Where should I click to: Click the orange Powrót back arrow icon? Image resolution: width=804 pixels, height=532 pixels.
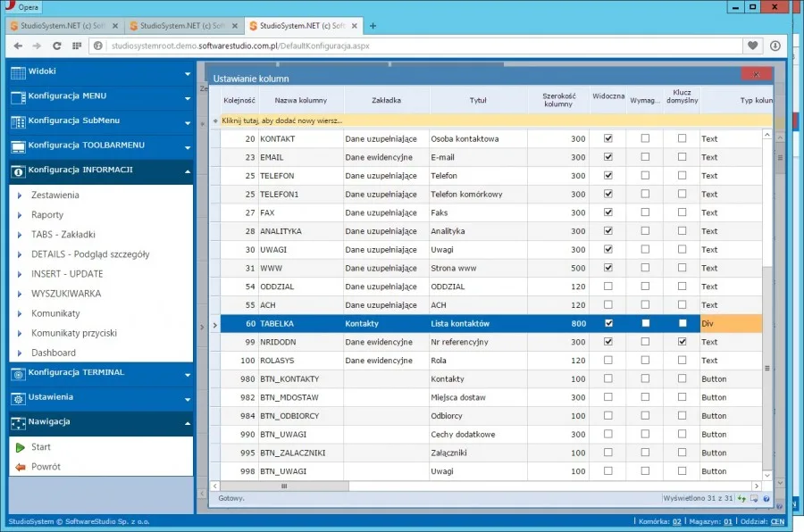20,467
